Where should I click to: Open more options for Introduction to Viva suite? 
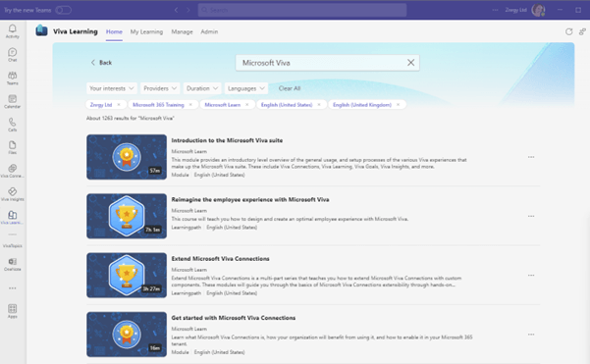click(531, 157)
